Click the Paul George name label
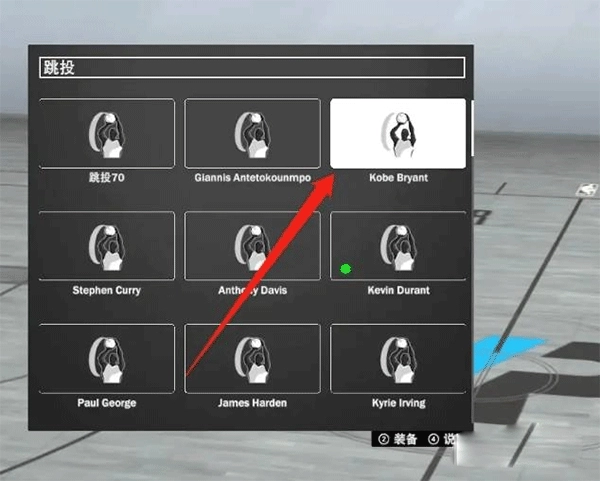The width and height of the screenshot is (600, 481). click(x=107, y=403)
